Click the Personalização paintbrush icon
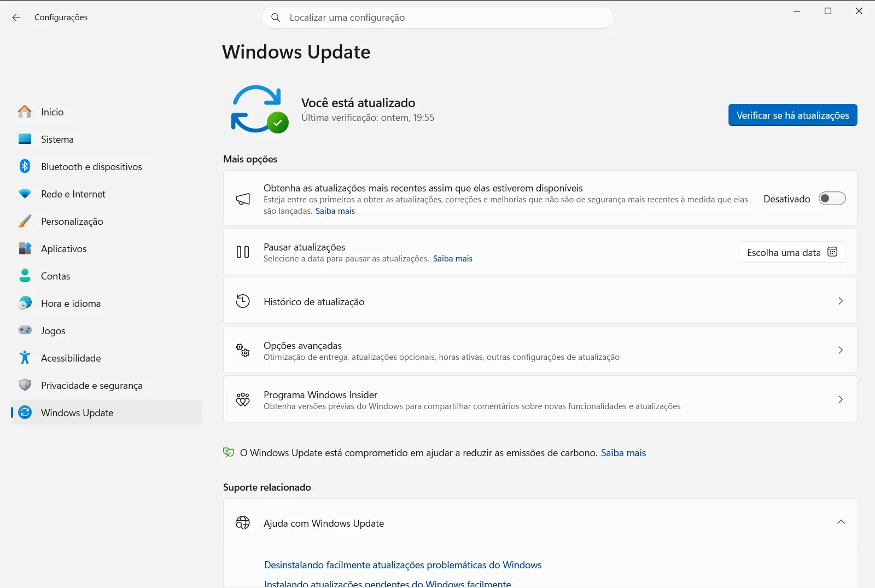Screen dimensions: 875x588 point(25,221)
